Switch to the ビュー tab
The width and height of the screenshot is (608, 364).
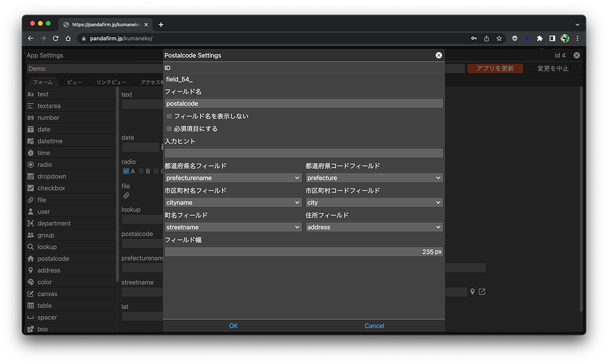tap(74, 82)
